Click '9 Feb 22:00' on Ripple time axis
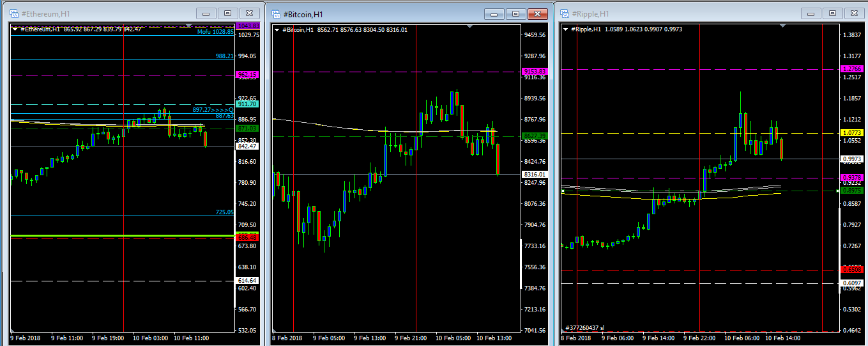The width and height of the screenshot is (868, 346). click(699, 338)
